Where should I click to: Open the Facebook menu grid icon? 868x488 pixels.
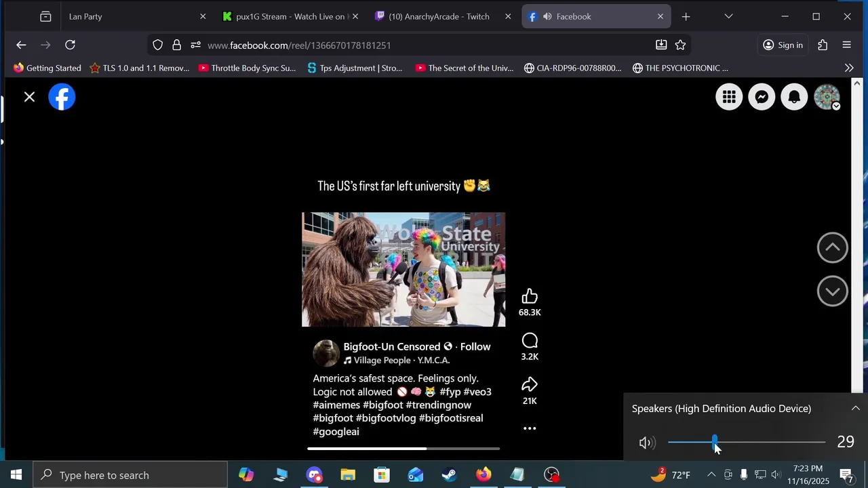click(x=729, y=97)
